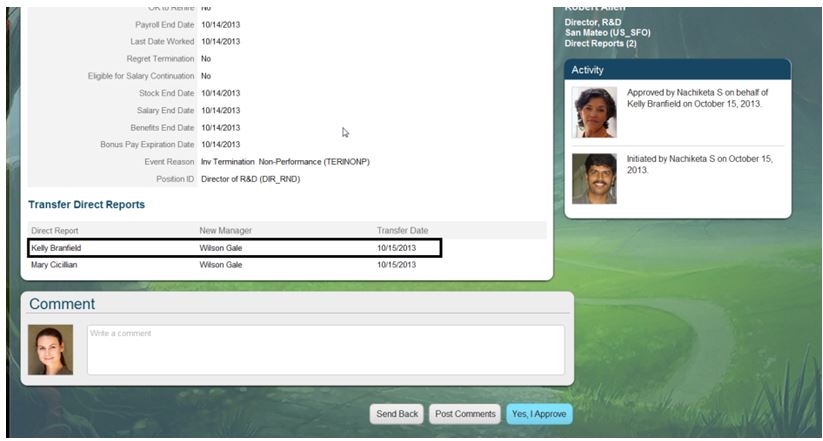Select 10/15/2013 transfer date for Mary Cicillian
The image size is (823, 441).
click(396, 265)
